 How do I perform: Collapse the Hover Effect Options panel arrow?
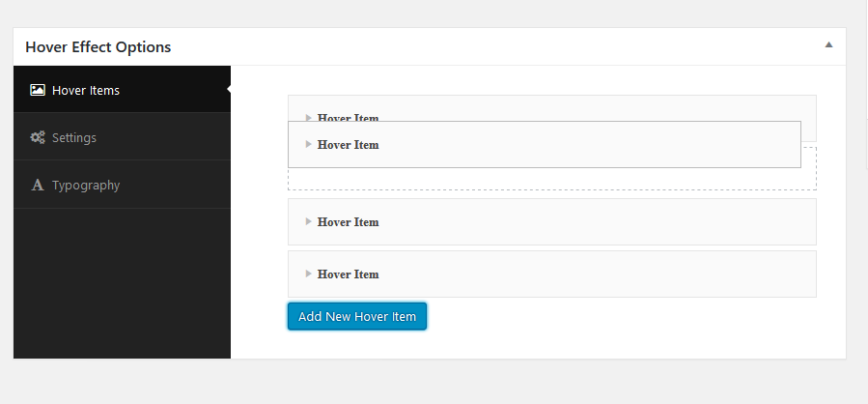point(828,44)
